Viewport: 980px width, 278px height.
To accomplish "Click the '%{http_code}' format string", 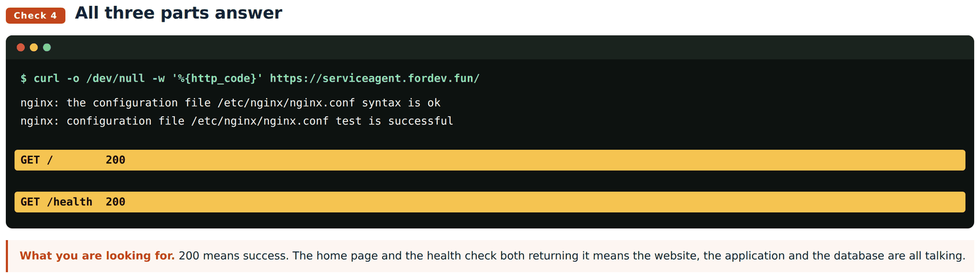I will tap(217, 78).
